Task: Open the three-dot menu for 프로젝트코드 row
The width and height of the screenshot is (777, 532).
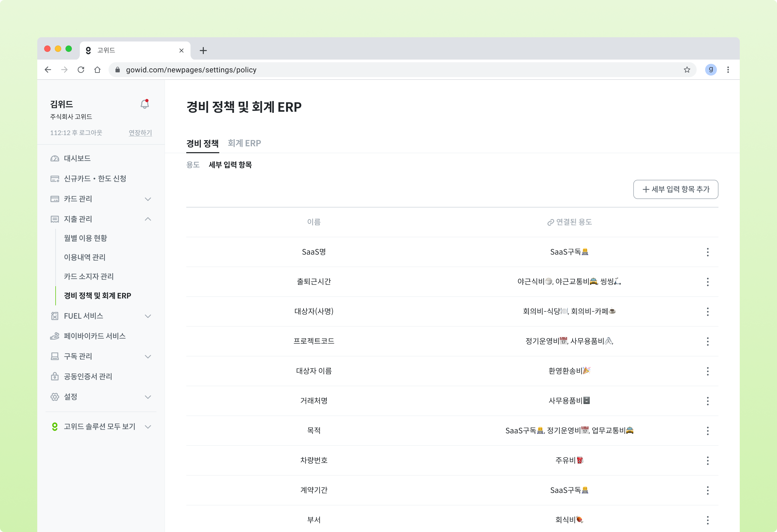Action: [x=708, y=342]
